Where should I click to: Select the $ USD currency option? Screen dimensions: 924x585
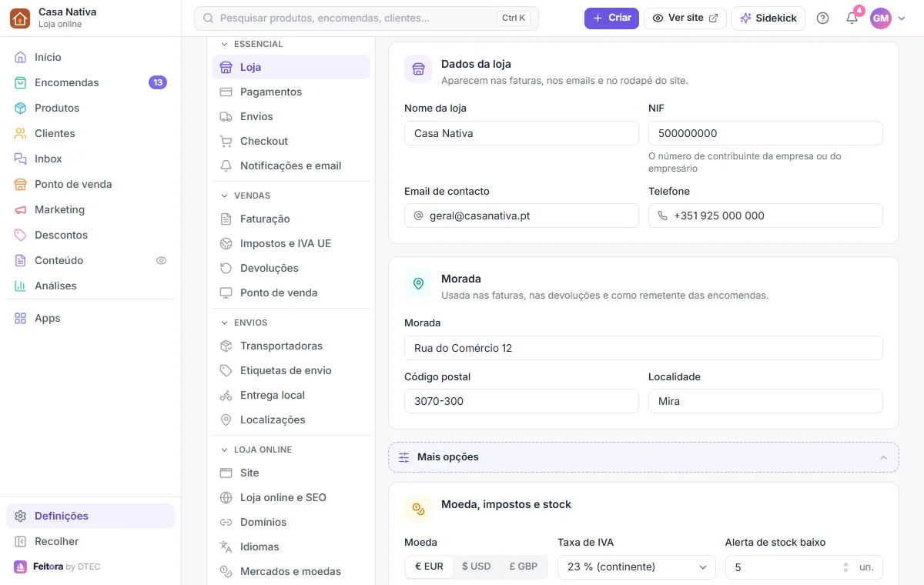[476, 567]
